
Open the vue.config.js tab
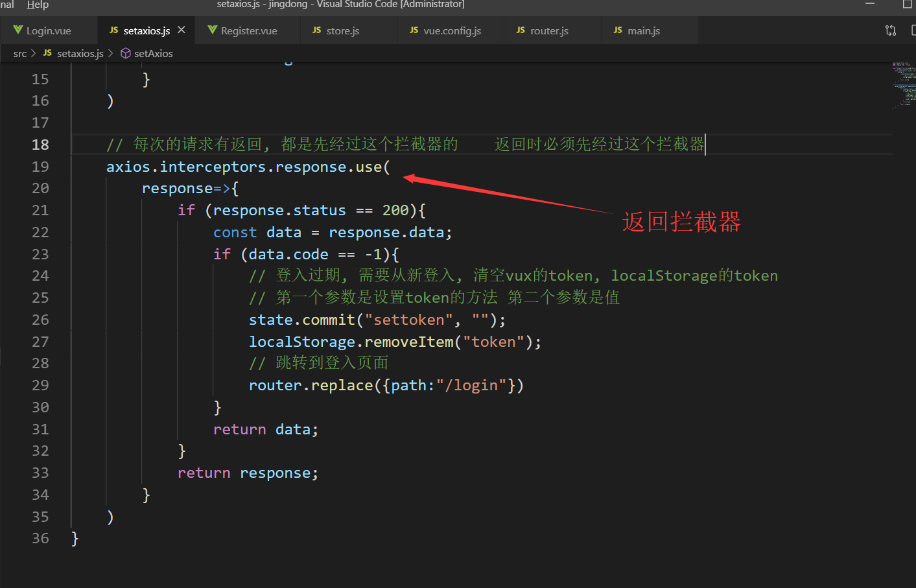pos(452,30)
